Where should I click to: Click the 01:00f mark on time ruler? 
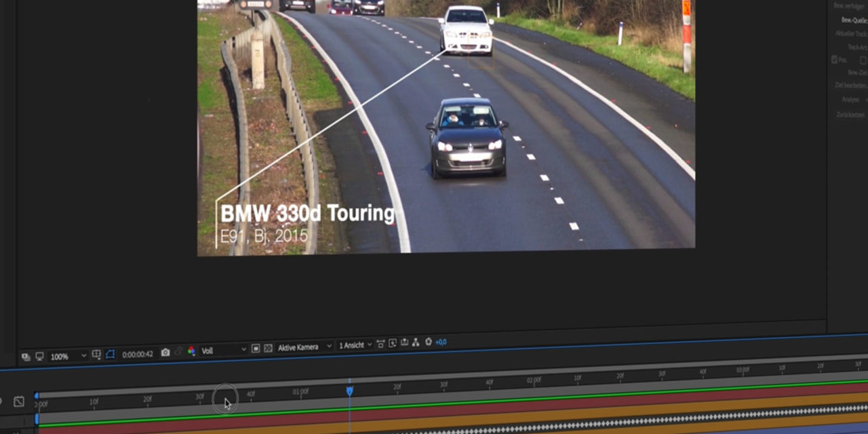click(300, 392)
